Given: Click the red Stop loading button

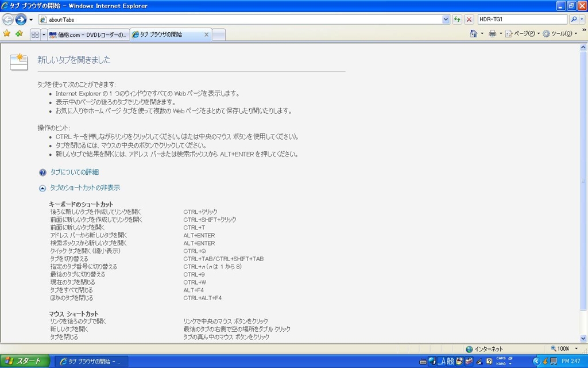Looking at the screenshot, I should tap(469, 20).
